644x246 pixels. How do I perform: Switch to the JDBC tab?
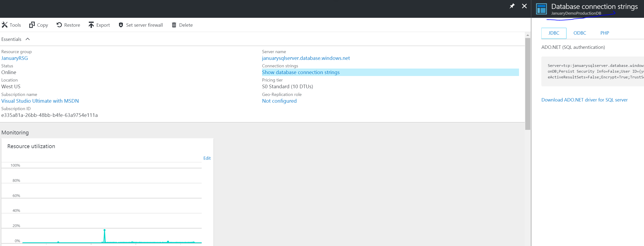click(554, 33)
